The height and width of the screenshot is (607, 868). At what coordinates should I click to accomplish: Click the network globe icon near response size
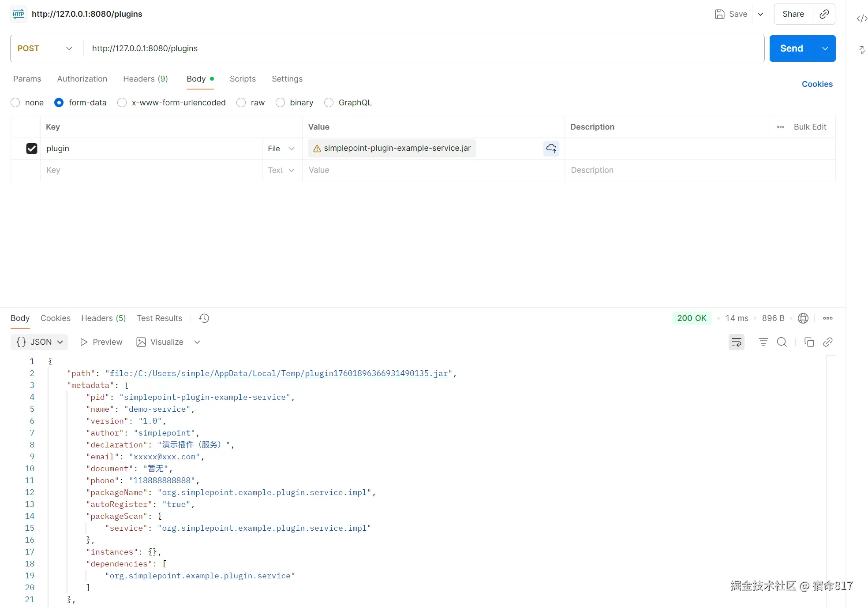click(x=803, y=318)
